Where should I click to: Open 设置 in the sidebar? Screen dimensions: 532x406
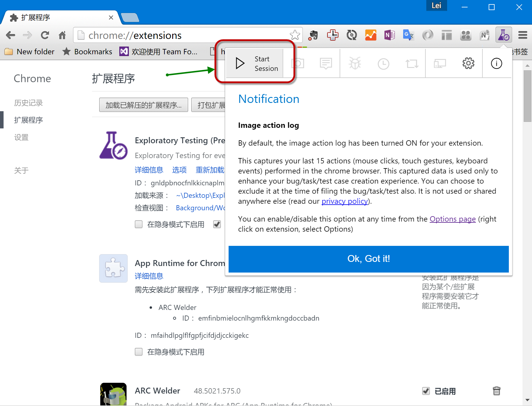coord(21,137)
